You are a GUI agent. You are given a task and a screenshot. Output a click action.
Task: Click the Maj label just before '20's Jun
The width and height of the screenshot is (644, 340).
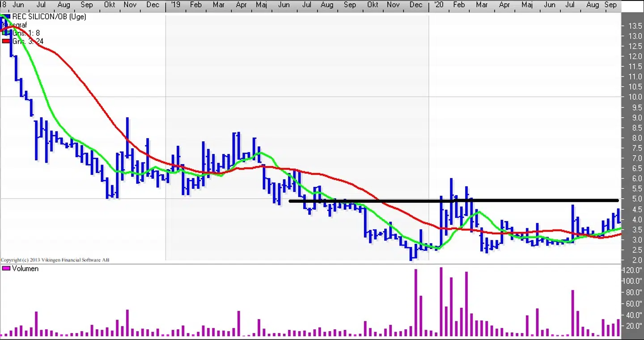click(527, 4)
